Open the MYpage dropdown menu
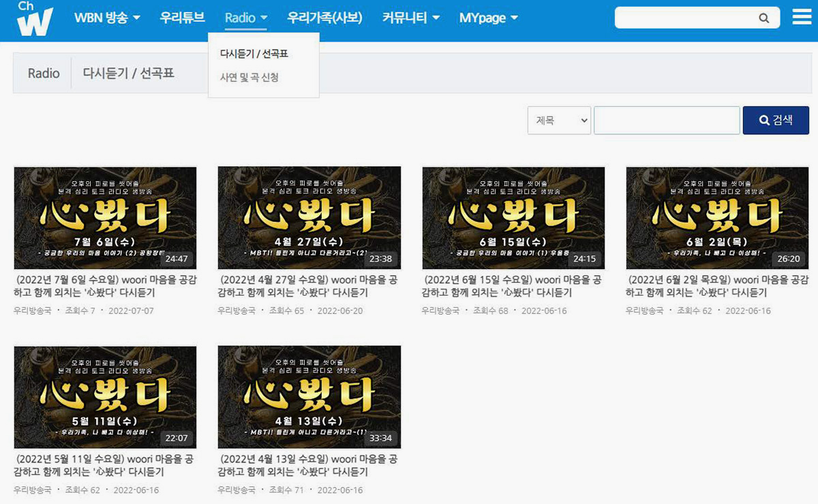The width and height of the screenshot is (818, 504). coord(488,18)
